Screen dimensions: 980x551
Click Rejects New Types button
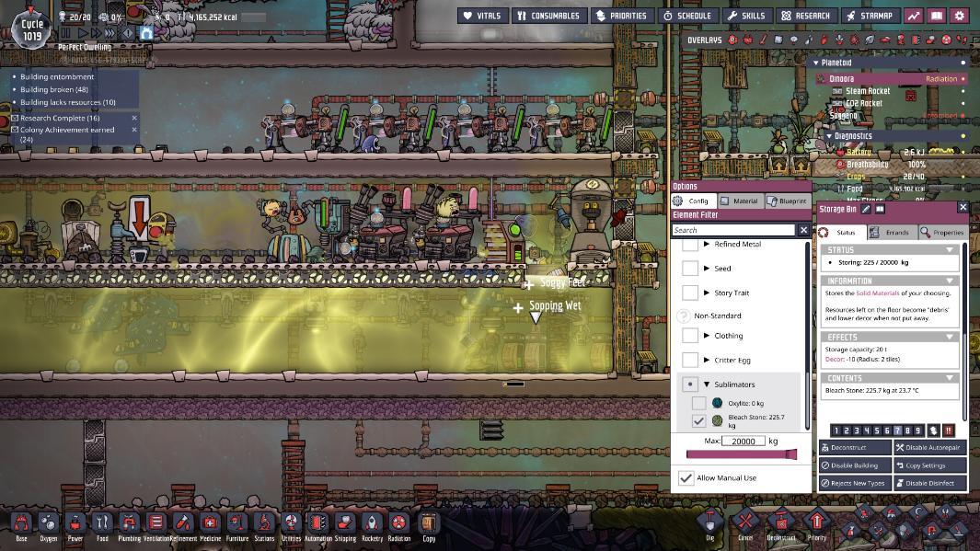pyautogui.click(x=855, y=483)
